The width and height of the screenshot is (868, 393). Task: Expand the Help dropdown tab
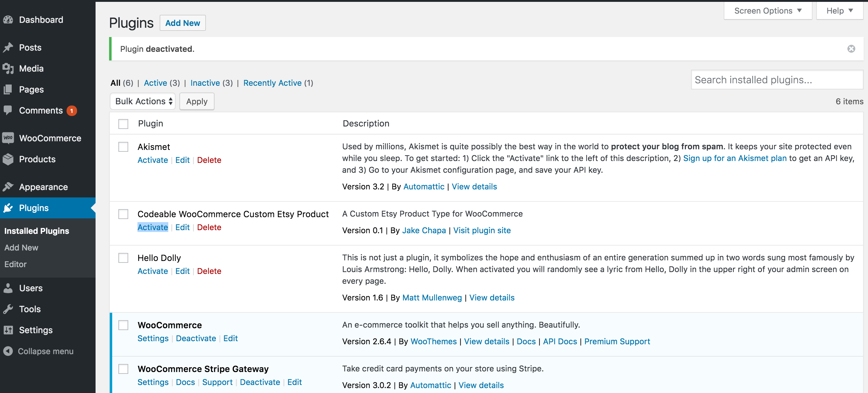pos(840,11)
